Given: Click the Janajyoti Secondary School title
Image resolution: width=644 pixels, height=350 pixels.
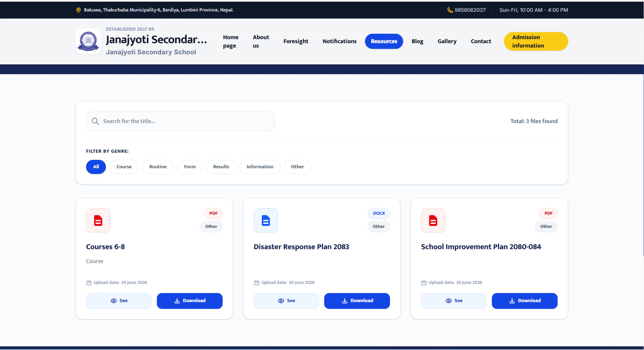Looking at the screenshot, I should tap(157, 39).
